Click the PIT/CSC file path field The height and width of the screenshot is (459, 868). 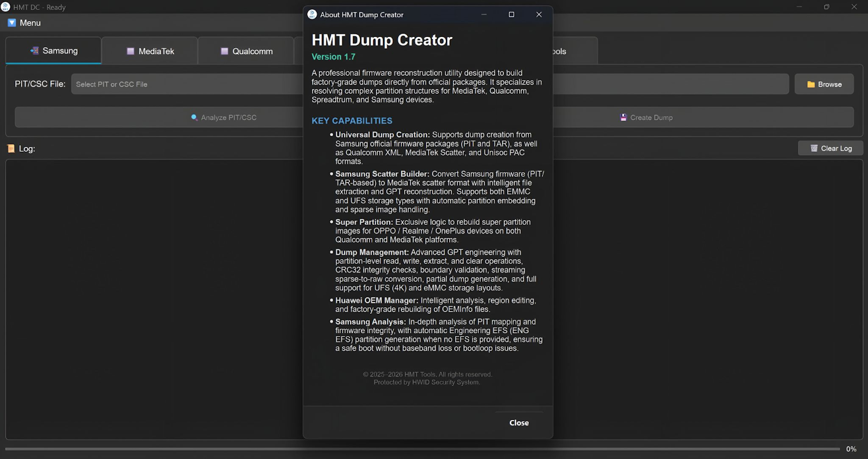coord(184,85)
